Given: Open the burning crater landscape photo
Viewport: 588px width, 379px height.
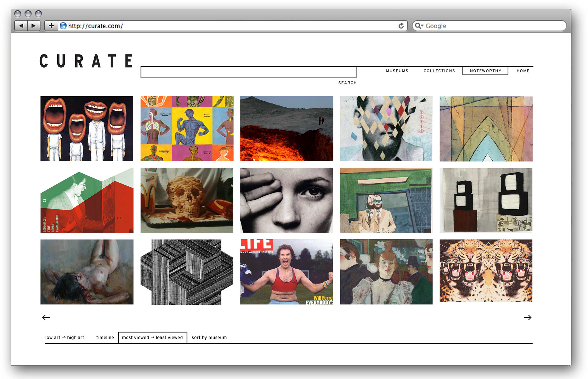Looking at the screenshot, I should click(287, 128).
